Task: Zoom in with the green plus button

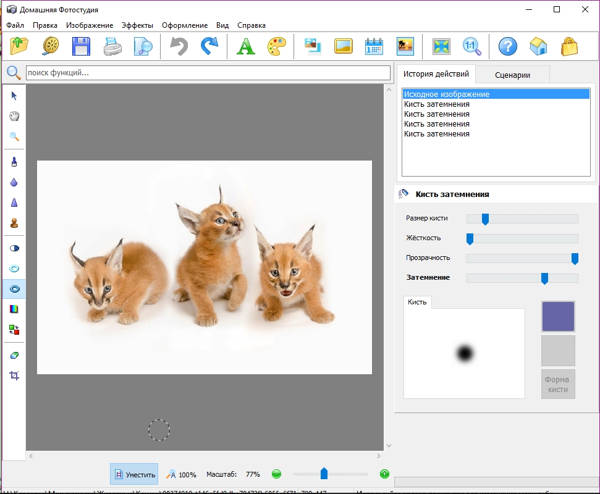Action: point(385,474)
